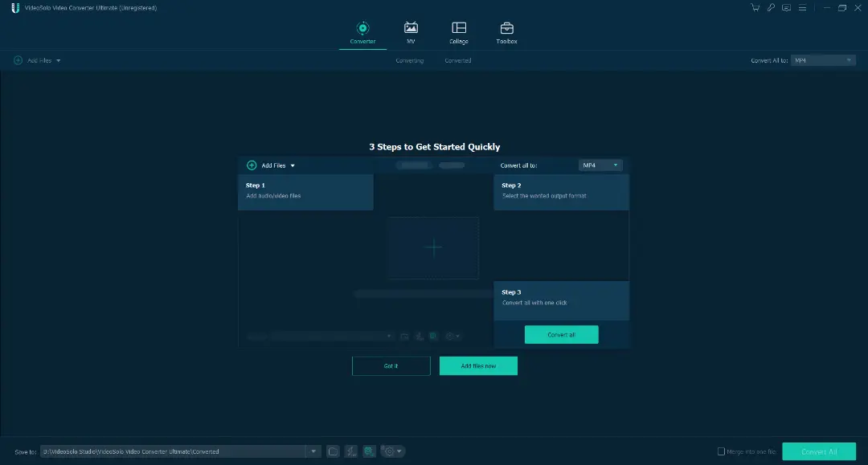This screenshot has width=868, height=465.
Task: Open the feedback message icon
Action: click(x=786, y=8)
